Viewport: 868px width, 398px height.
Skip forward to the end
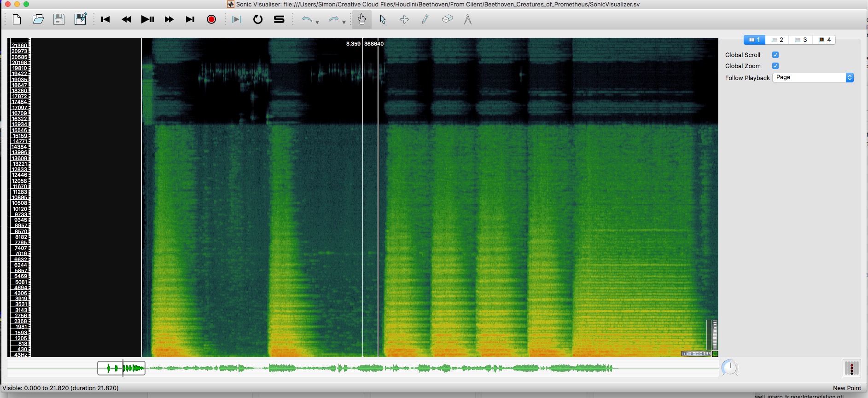[190, 19]
